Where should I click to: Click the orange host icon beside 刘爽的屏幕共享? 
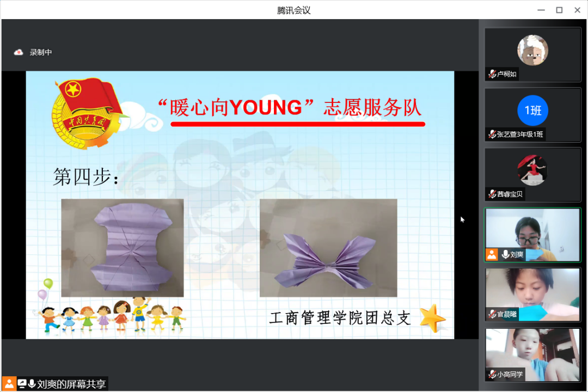(x=9, y=384)
